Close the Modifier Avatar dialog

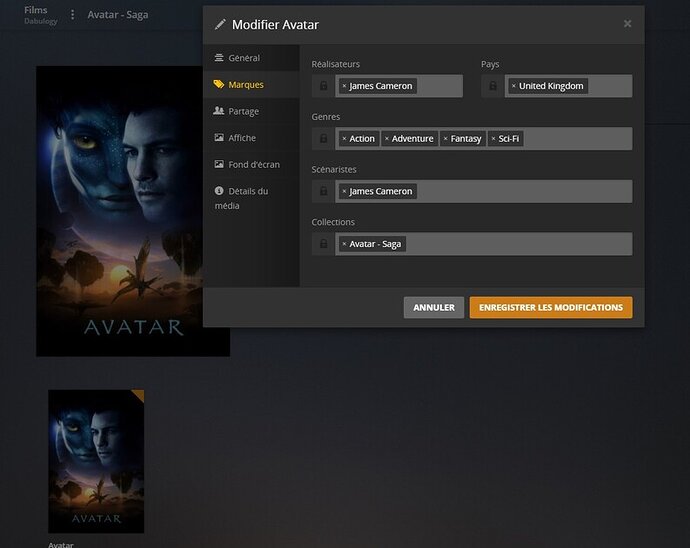click(x=628, y=24)
